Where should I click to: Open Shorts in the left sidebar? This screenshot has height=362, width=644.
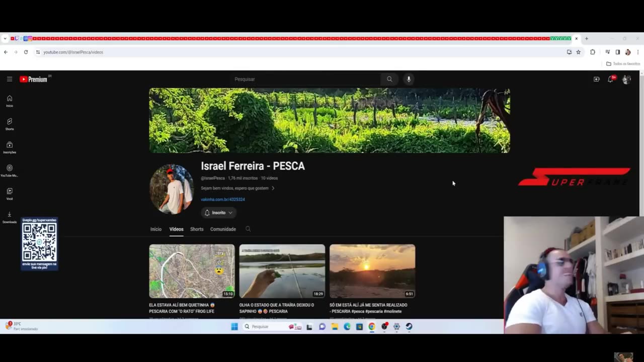(x=10, y=124)
